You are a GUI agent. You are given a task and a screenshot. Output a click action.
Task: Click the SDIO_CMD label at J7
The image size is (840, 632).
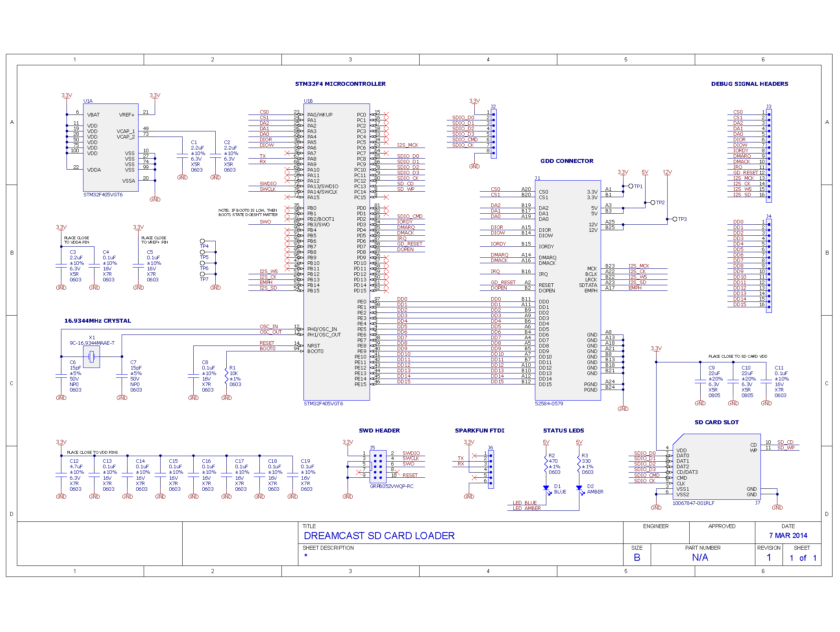pos(647,475)
